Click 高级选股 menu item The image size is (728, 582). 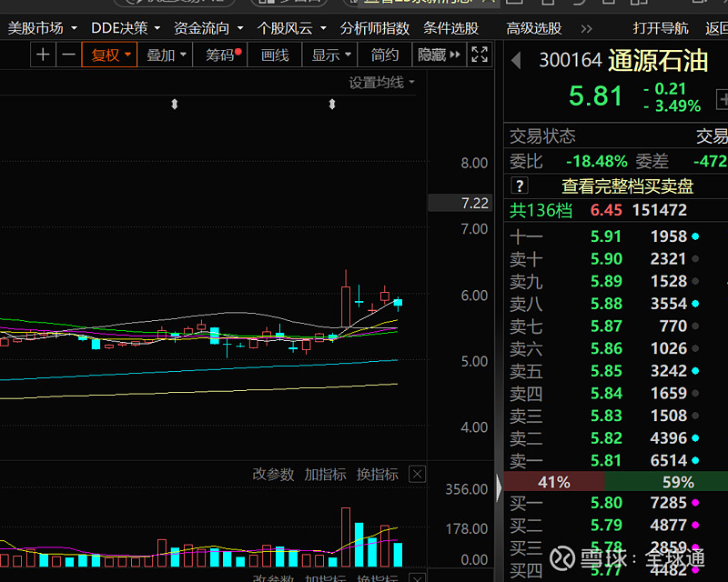click(534, 28)
